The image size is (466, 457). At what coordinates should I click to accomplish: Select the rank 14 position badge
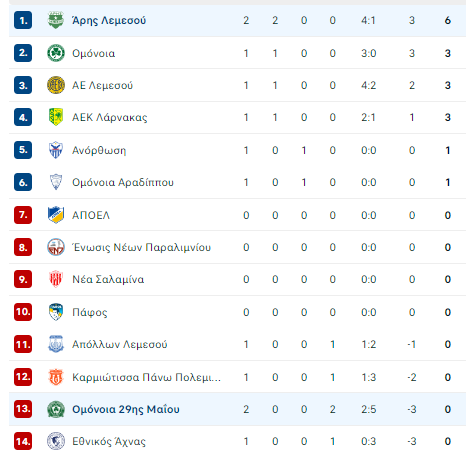click(23, 441)
